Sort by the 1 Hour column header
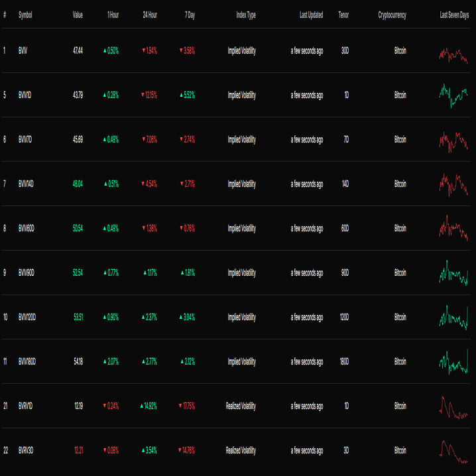This screenshot has height=476, width=476. [113, 15]
